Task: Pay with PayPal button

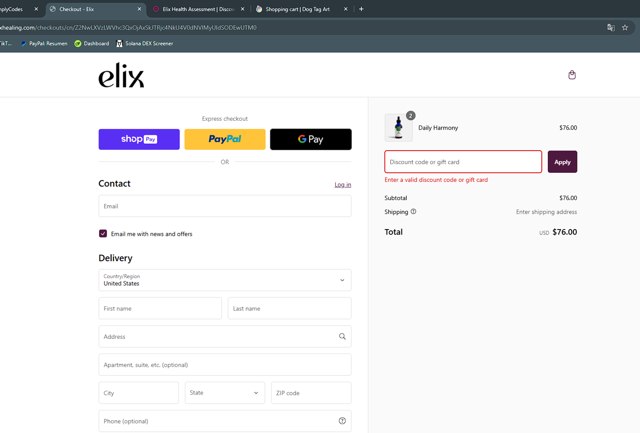Action: coord(225,139)
